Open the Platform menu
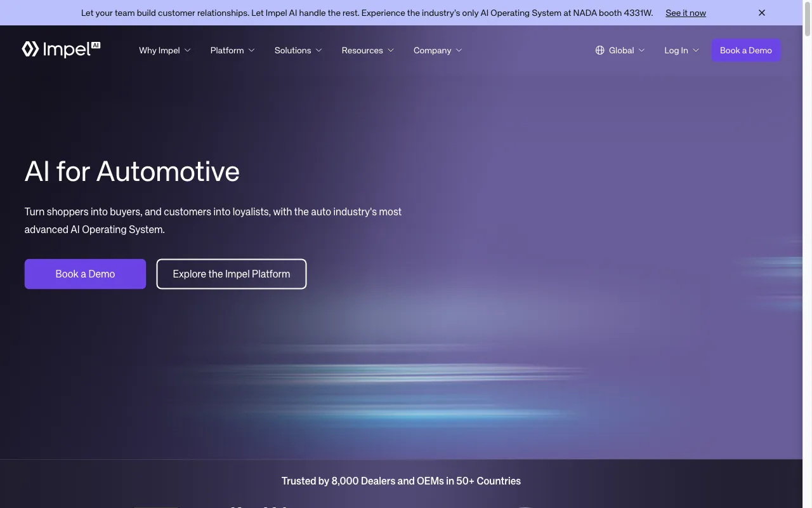This screenshot has height=508, width=812. [x=227, y=50]
